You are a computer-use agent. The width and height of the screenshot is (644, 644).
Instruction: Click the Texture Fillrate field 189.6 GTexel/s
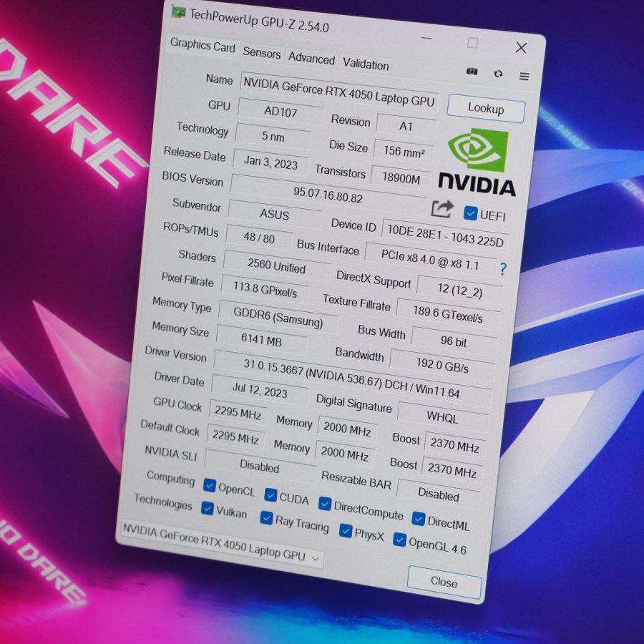[x=448, y=314]
